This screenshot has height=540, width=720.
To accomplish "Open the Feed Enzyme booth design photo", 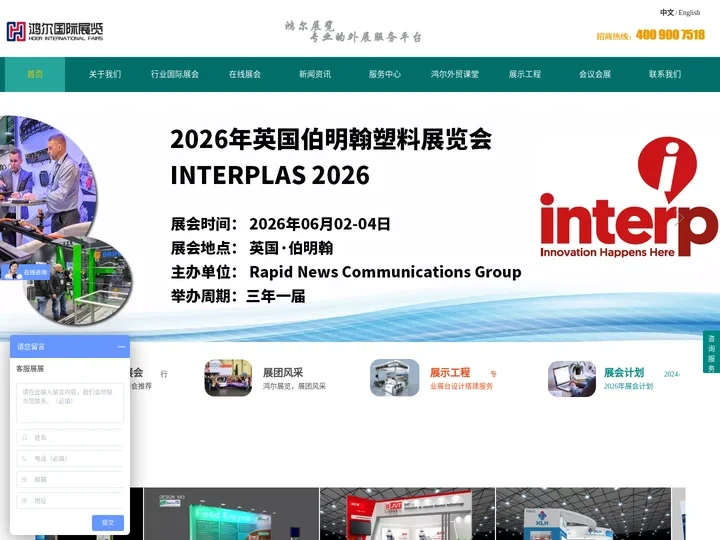I will coord(231,514).
